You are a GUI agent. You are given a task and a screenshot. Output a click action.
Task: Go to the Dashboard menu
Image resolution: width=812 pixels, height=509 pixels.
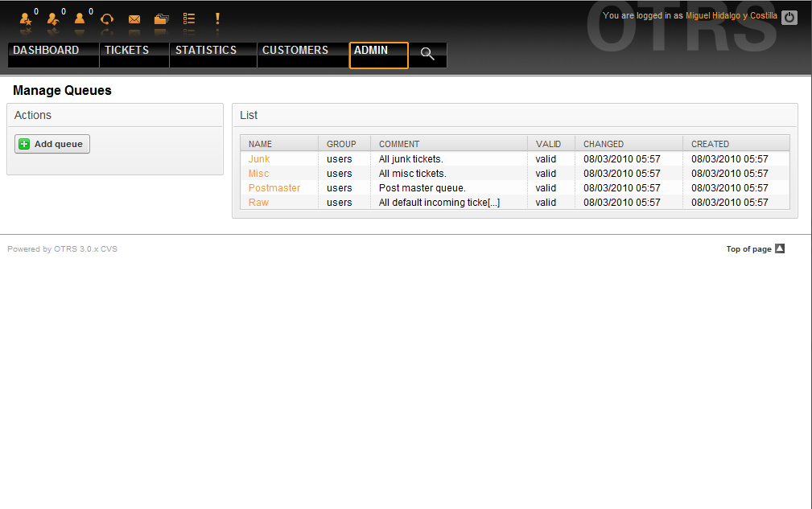(x=46, y=51)
